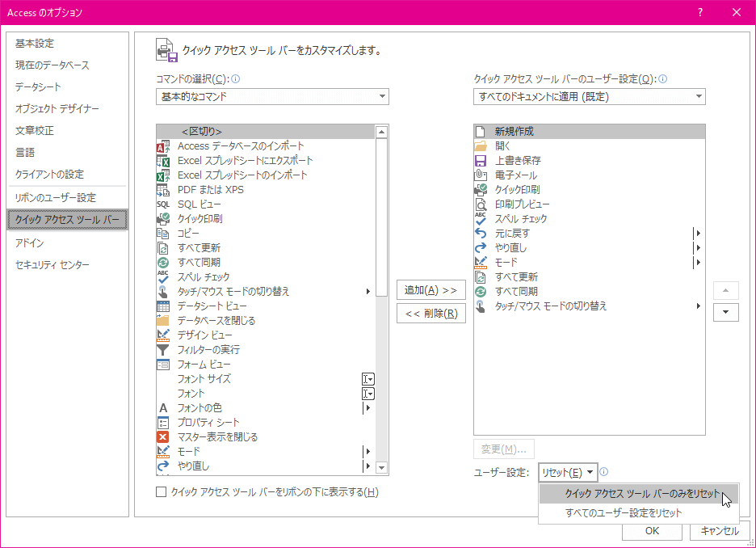Choose クイック アクセス ツール バーのみをリセット menu item

click(638, 494)
